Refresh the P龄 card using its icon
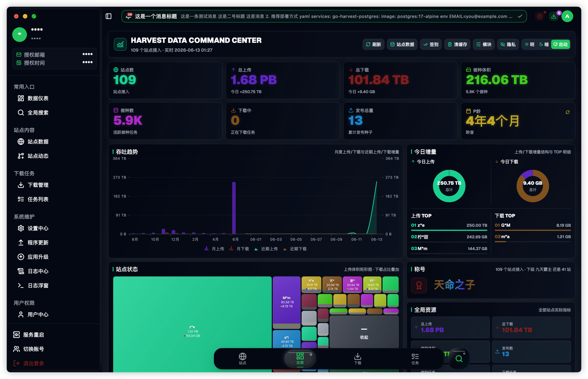The image size is (588, 379). (567, 112)
